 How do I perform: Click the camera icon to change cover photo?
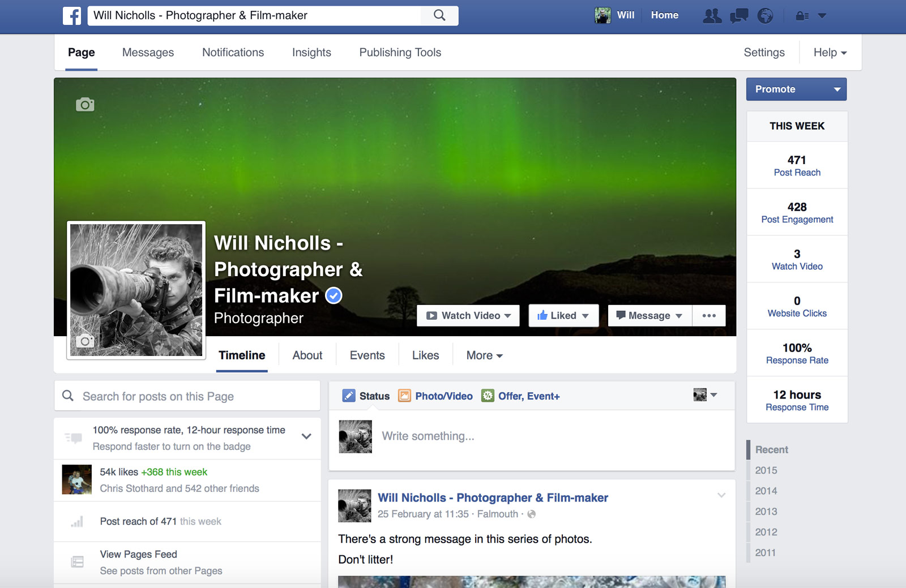click(x=84, y=104)
